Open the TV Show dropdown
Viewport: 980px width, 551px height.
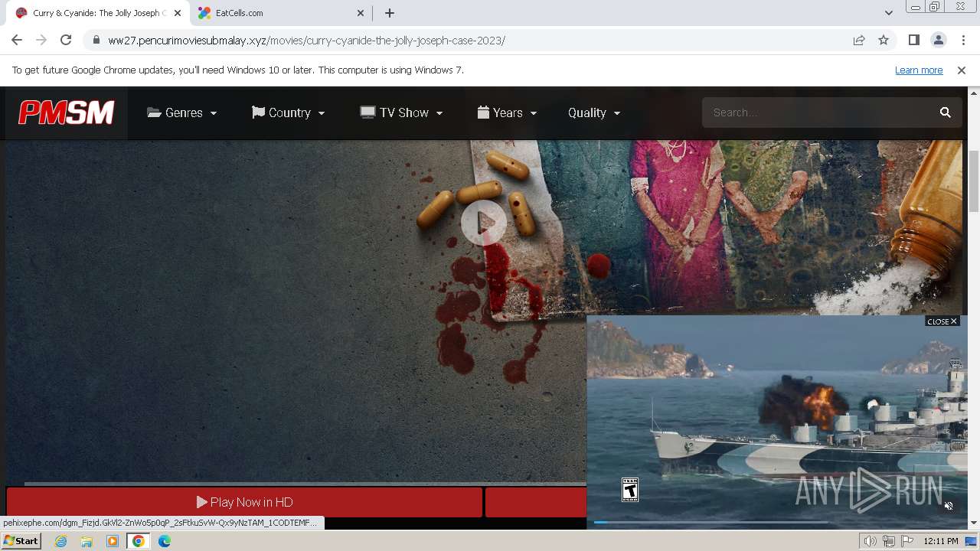[402, 112]
